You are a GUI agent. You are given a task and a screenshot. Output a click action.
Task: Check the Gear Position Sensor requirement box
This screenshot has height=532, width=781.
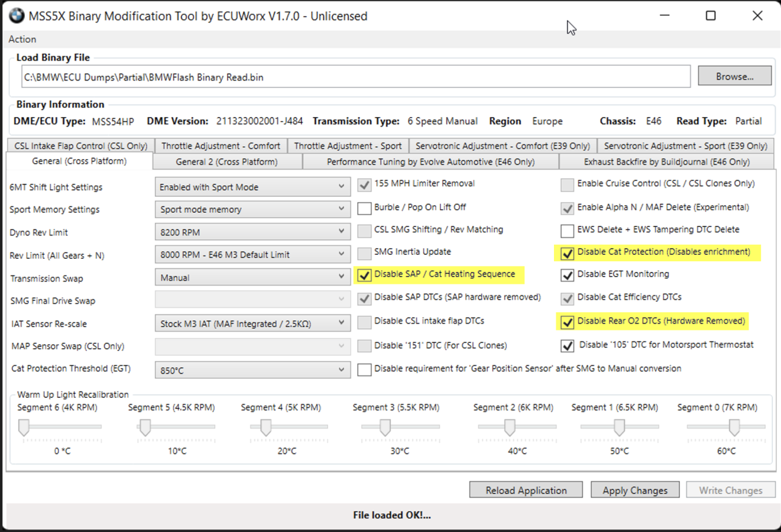point(365,369)
